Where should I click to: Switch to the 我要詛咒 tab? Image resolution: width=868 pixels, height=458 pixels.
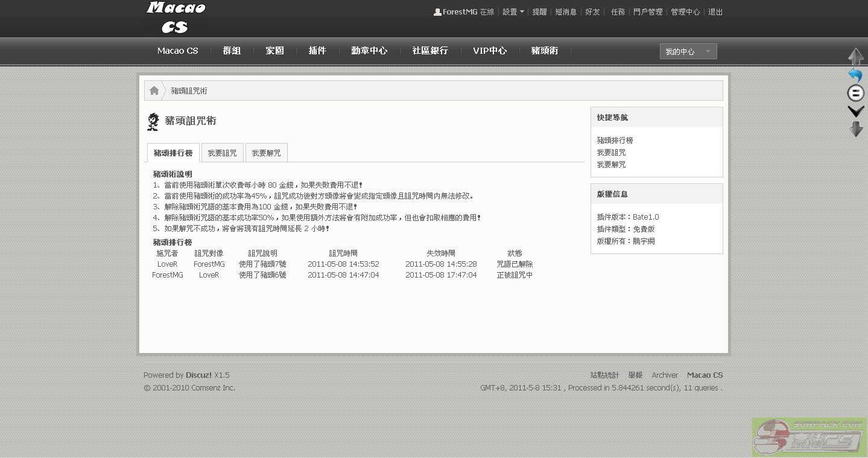[x=222, y=153]
